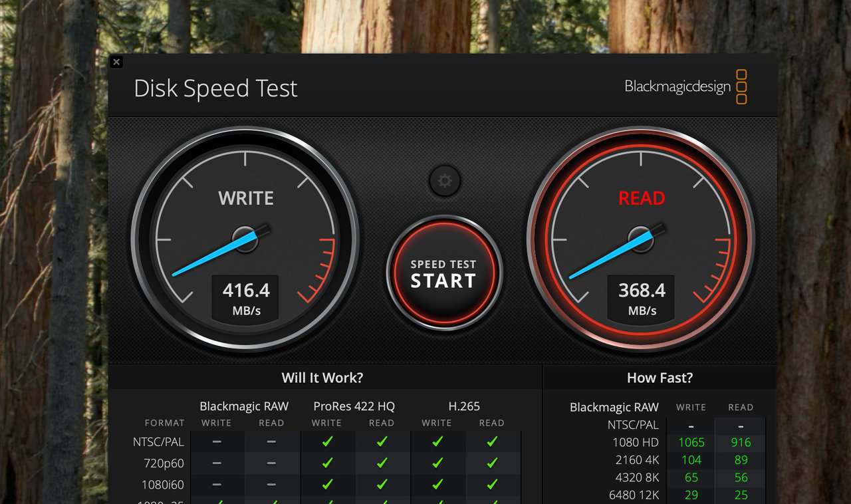This screenshot has height=504, width=851.
Task: Click H.265 read checkmark for 720p60
Action: click(491, 463)
